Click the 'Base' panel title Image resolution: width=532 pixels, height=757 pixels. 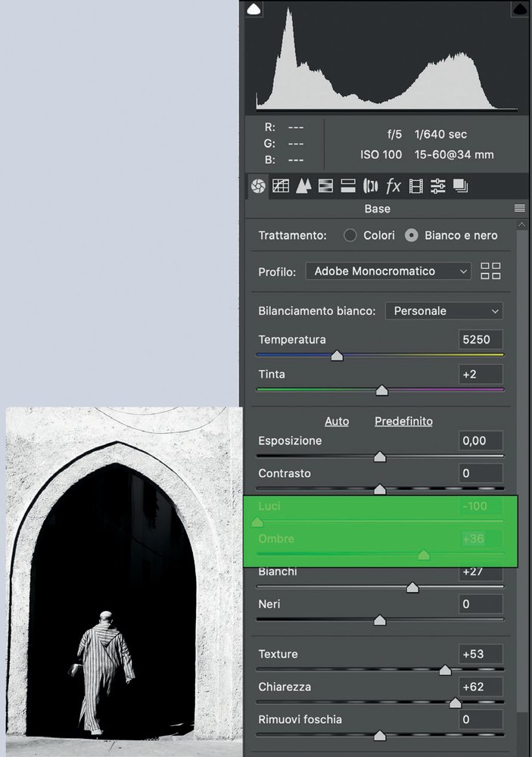coord(378,209)
